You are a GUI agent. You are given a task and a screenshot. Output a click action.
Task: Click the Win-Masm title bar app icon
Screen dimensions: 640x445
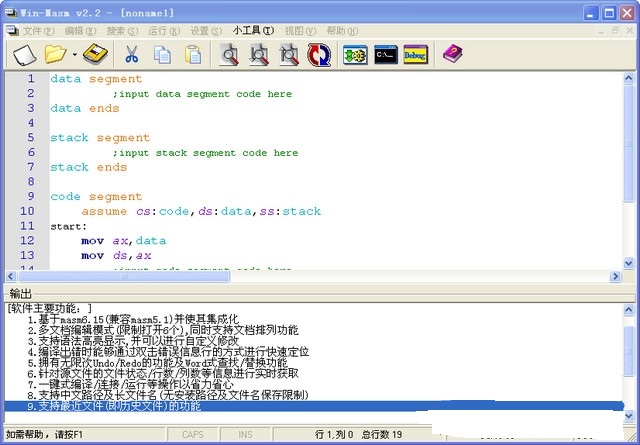tap(12, 13)
